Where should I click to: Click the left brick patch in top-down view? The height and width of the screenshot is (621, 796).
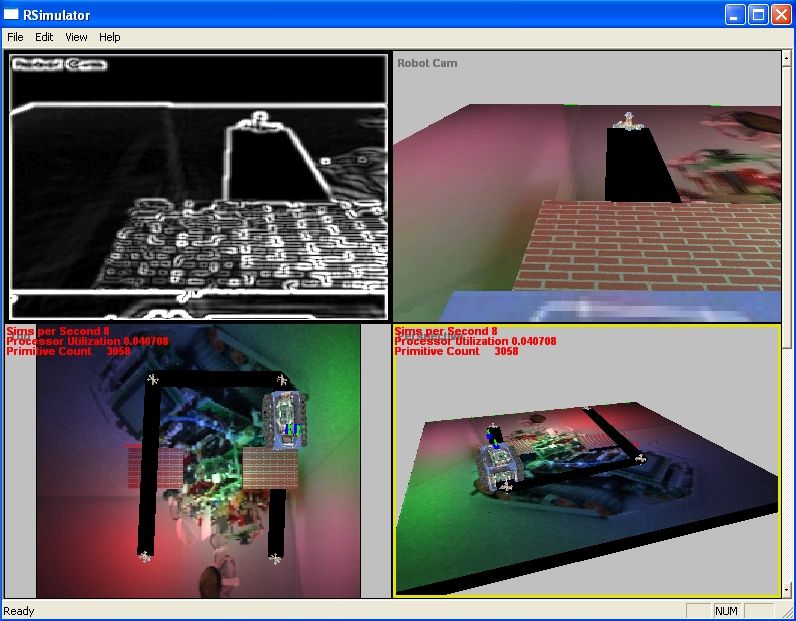pos(155,467)
